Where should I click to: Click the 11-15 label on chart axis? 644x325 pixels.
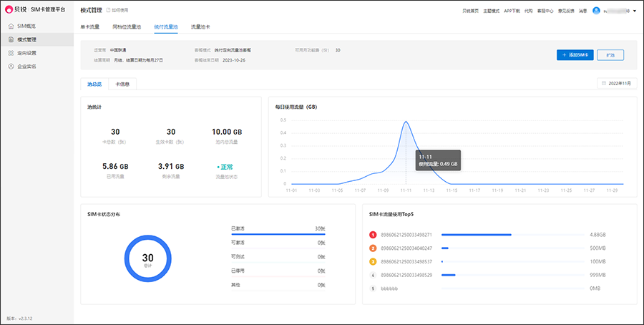pyautogui.click(x=452, y=190)
